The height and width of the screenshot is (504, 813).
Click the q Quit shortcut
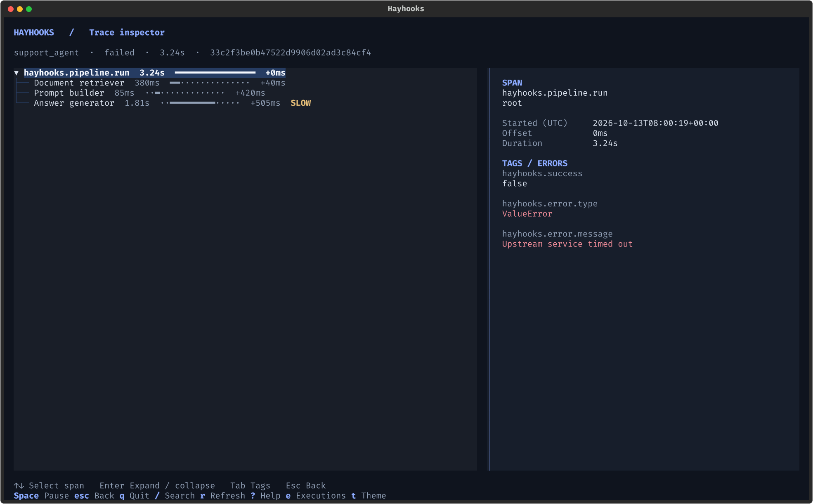pyautogui.click(x=135, y=496)
